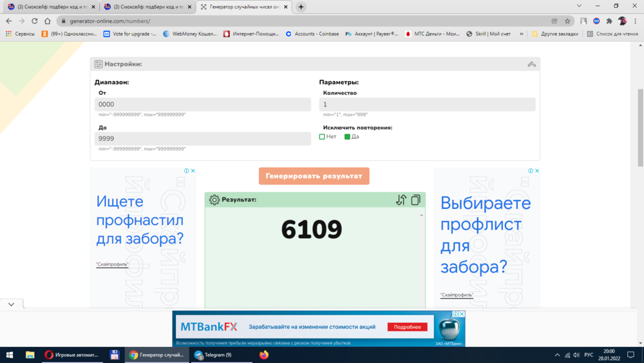This screenshot has height=363, width=644.
Task: Open File Explorer from taskbar
Action: [30, 355]
